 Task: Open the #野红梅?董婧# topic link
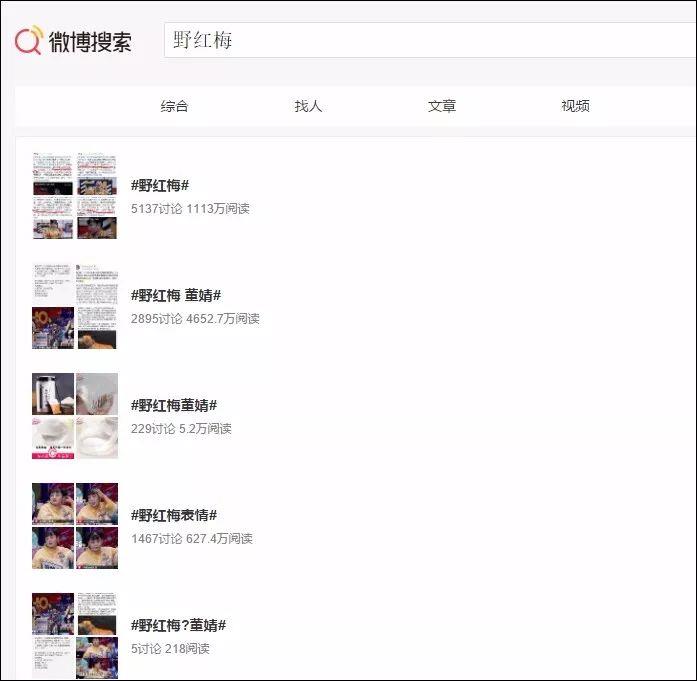[x=178, y=626]
